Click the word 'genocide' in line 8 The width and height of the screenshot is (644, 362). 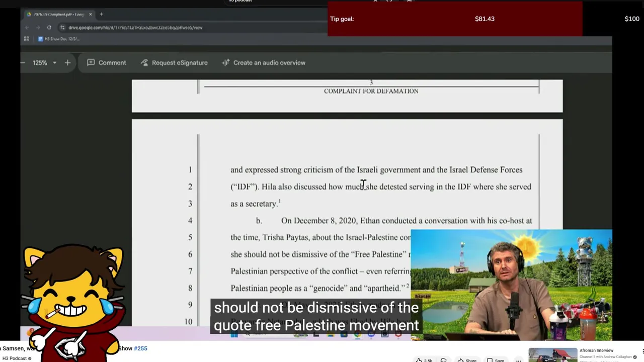pyautogui.click(x=329, y=288)
